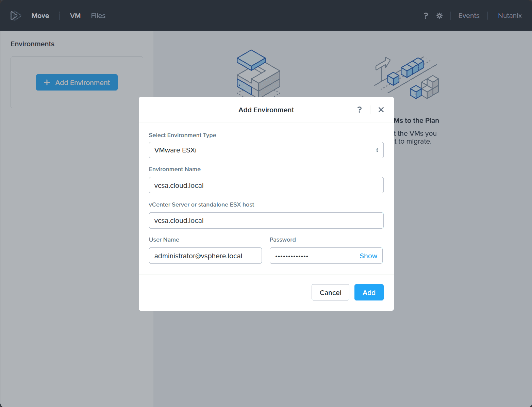Switch to the VM tab
This screenshot has width=532, height=407.
click(75, 16)
